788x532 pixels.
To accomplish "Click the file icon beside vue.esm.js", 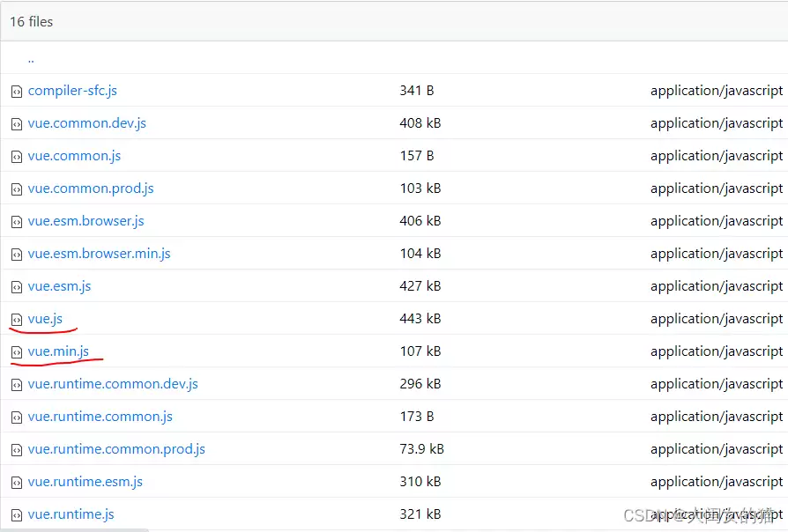I will (x=17, y=287).
